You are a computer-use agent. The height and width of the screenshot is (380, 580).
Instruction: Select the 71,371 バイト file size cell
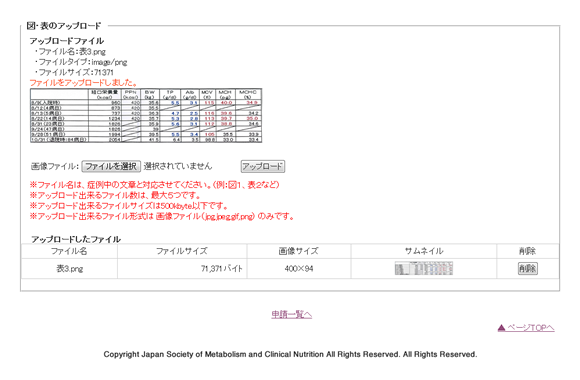tap(182, 268)
